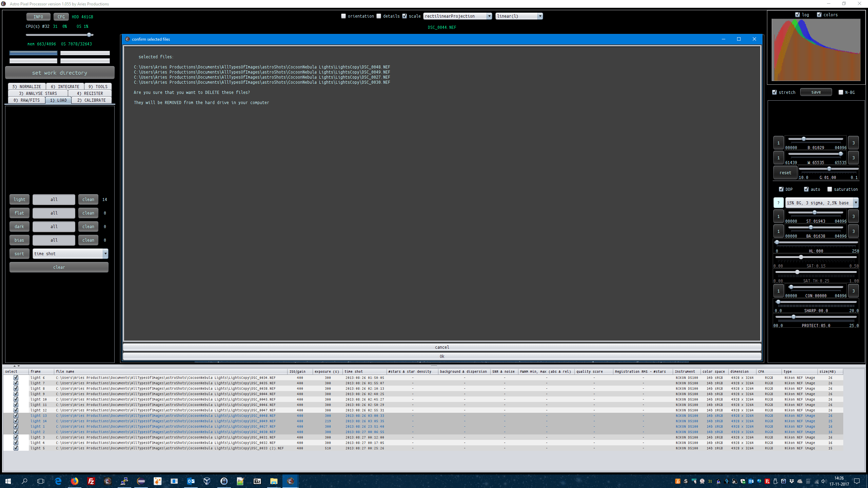Open VirtualBox from the taskbar
868x488 pixels.
(x=207, y=481)
